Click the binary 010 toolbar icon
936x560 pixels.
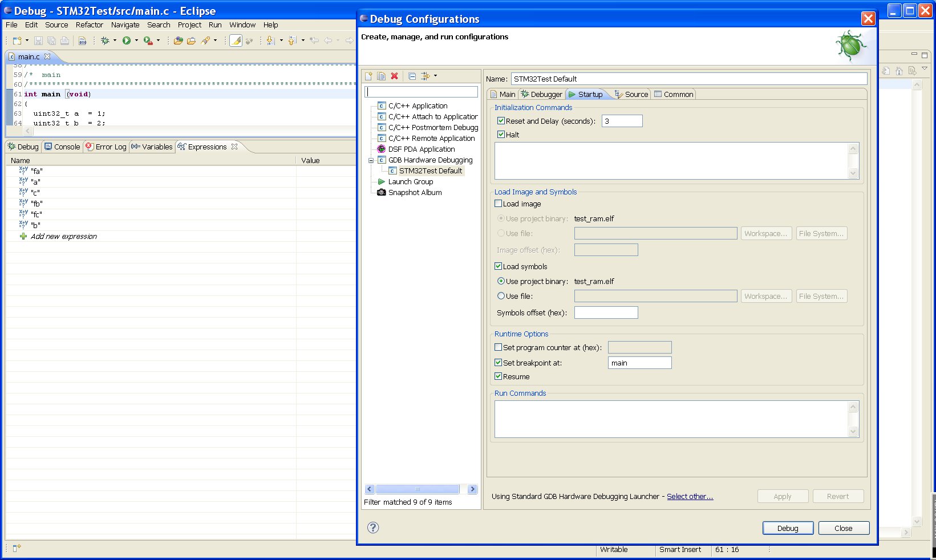[83, 40]
